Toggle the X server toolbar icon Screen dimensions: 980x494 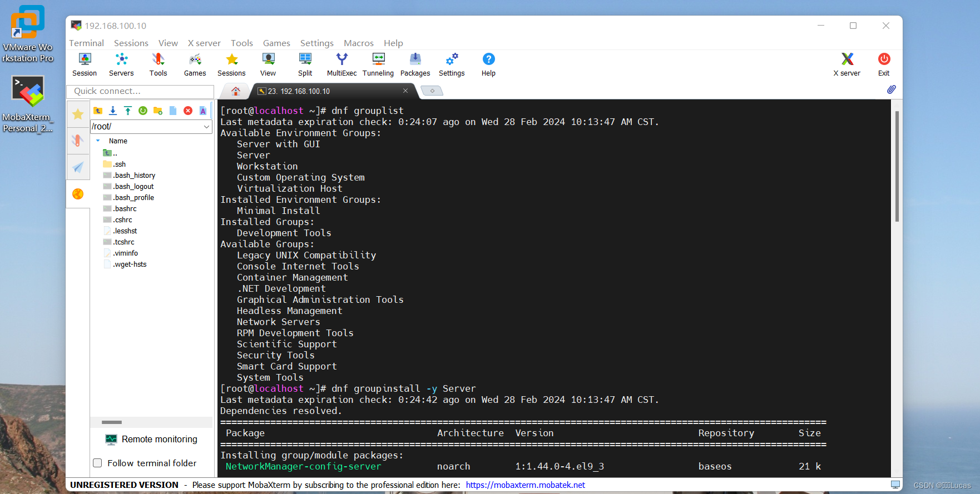(847, 64)
